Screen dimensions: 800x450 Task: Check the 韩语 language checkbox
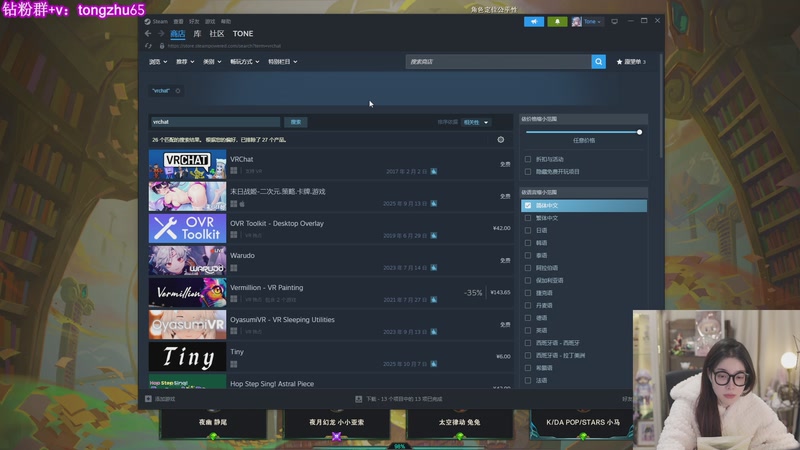tap(528, 243)
